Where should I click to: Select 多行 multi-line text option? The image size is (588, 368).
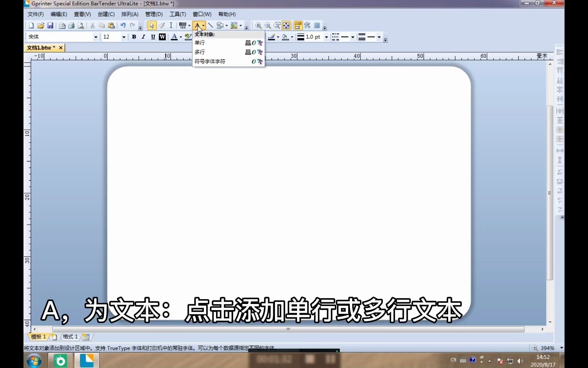228,52
